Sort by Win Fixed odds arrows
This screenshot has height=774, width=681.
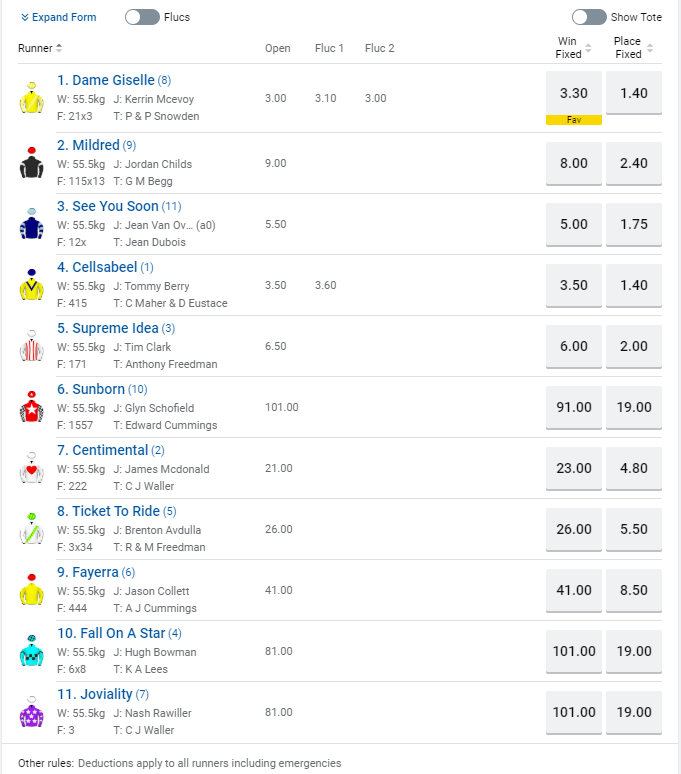[x=587, y=48]
